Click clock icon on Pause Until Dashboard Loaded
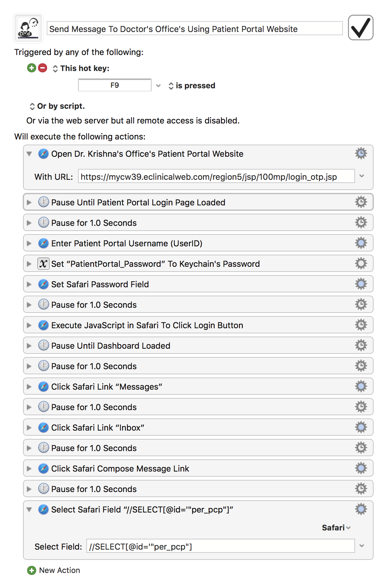The width and height of the screenshot is (387, 588). click(43, 346)
